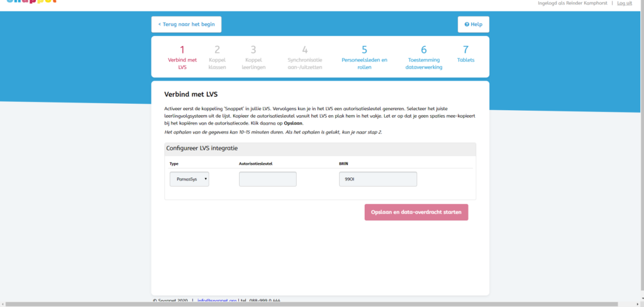Expand the Type dropdown for the LVS
This screenshot has height=307, width=644.
pos(189,179)
